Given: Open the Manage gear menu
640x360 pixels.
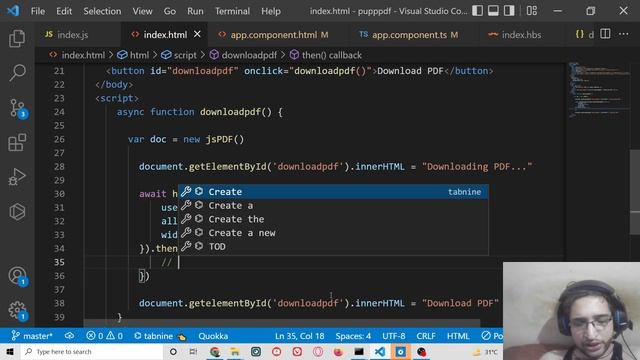Looking at the screenshot, I should pyautogui.click(x=18, y=311).
